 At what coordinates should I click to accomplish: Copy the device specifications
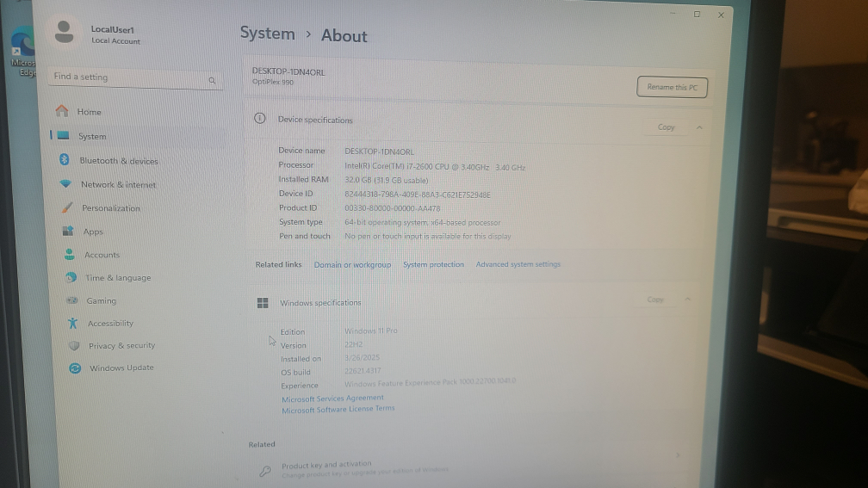tap(666, 127)
